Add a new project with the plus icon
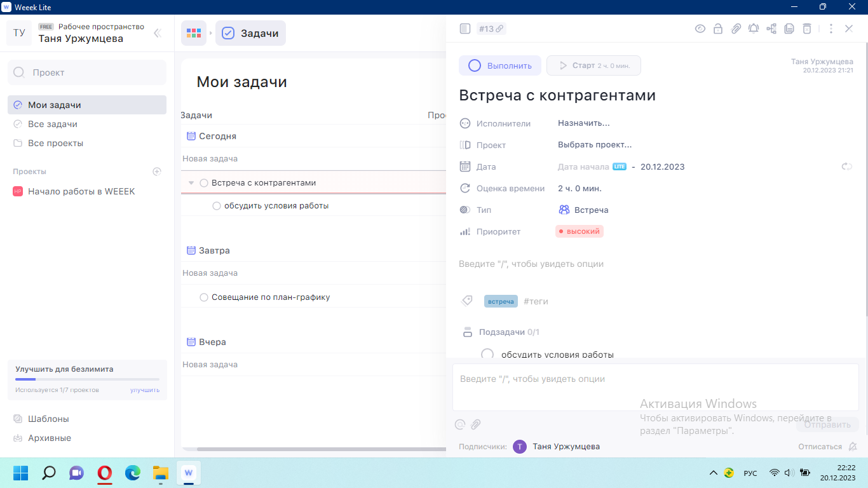This screenshot has width=868, height=488. (156, 171)
